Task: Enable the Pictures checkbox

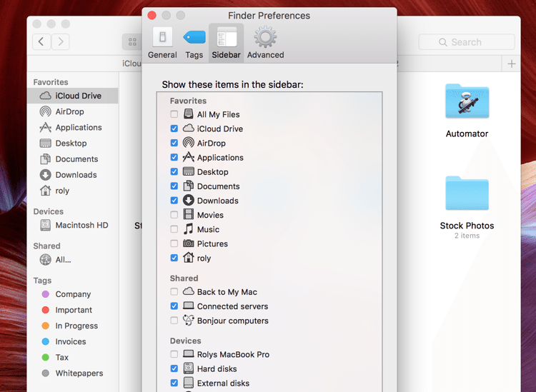Action: (x=174, y=243)
